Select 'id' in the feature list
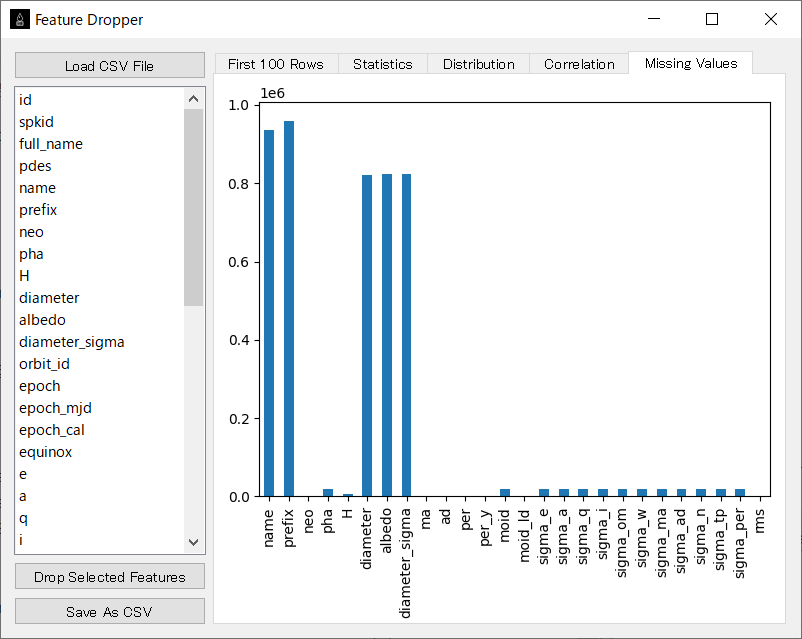The width and height of the screenshot is (802, 639). click(x=100, y=100)
